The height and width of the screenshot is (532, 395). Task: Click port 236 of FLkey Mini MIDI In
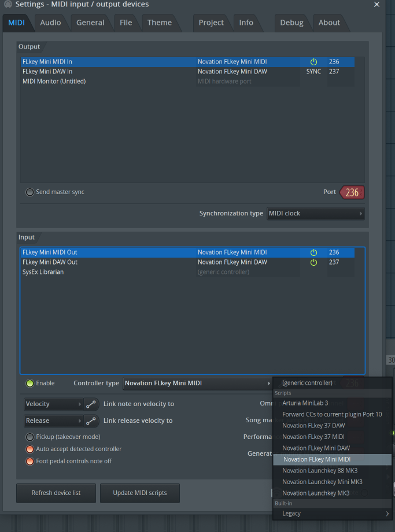coord(334,62)
